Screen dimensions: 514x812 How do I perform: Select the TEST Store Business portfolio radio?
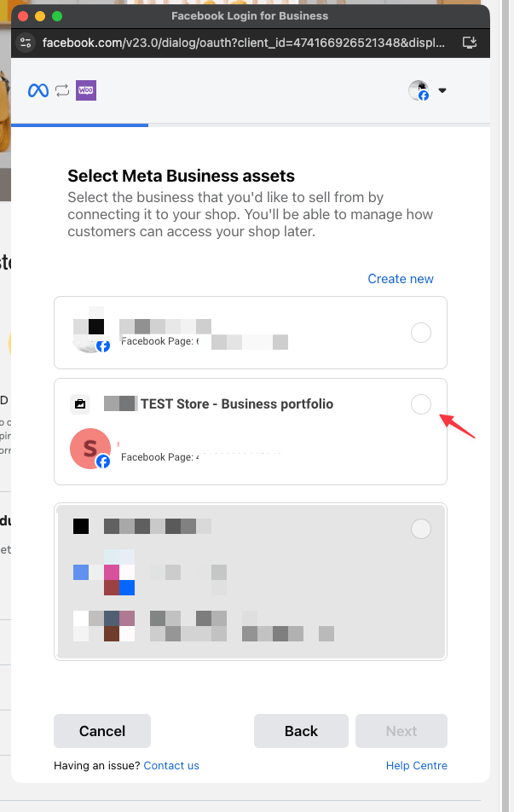421,404
